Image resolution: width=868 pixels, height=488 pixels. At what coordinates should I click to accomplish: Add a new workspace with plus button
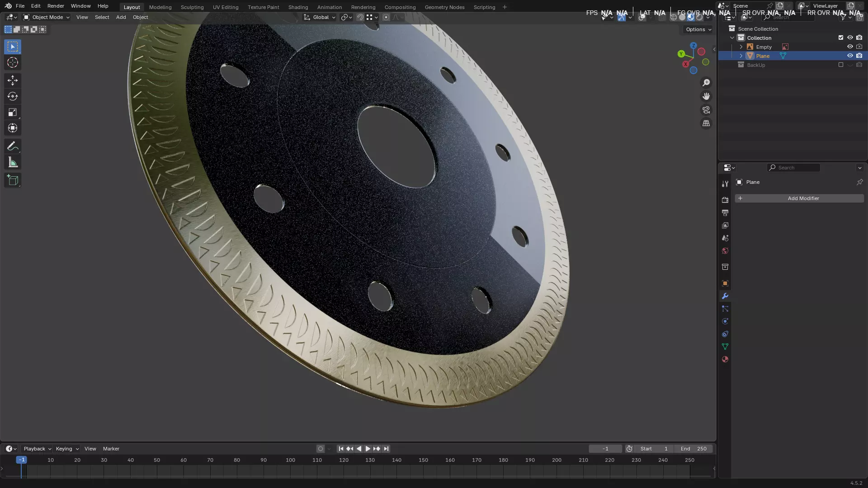click(505, 7)
